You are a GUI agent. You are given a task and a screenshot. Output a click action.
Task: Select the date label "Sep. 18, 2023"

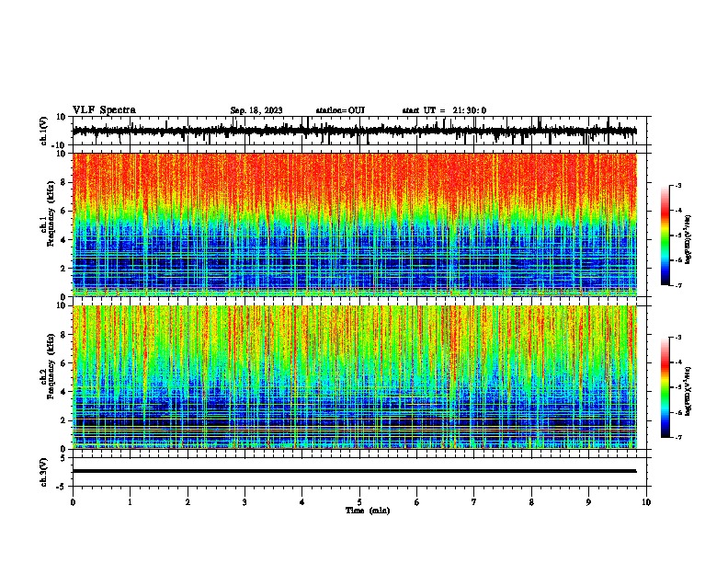click(x=256, y=110)
